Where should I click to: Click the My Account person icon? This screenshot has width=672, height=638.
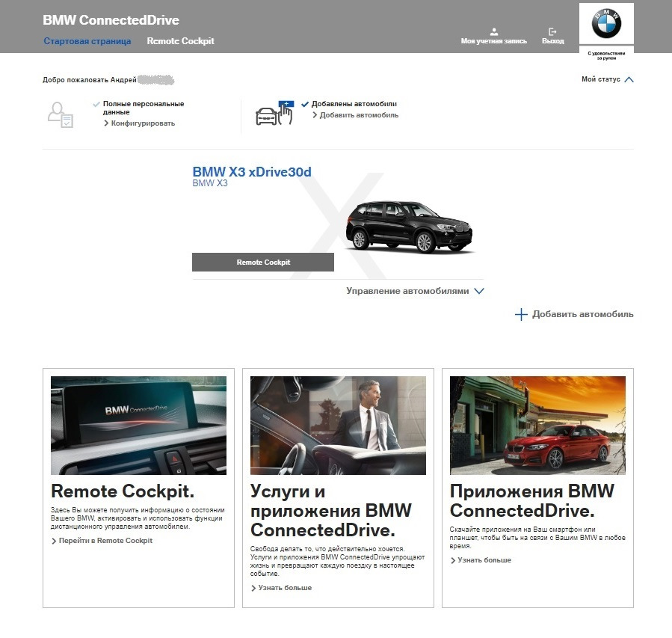(493, 31)
